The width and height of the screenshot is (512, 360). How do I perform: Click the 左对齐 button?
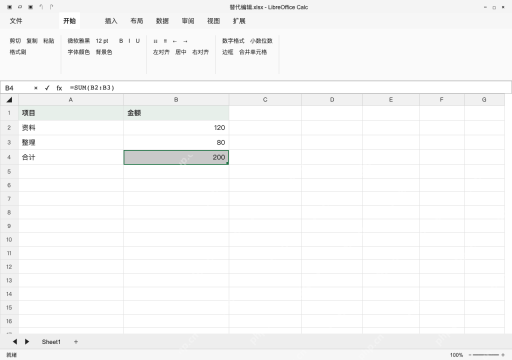click(161, 52)
